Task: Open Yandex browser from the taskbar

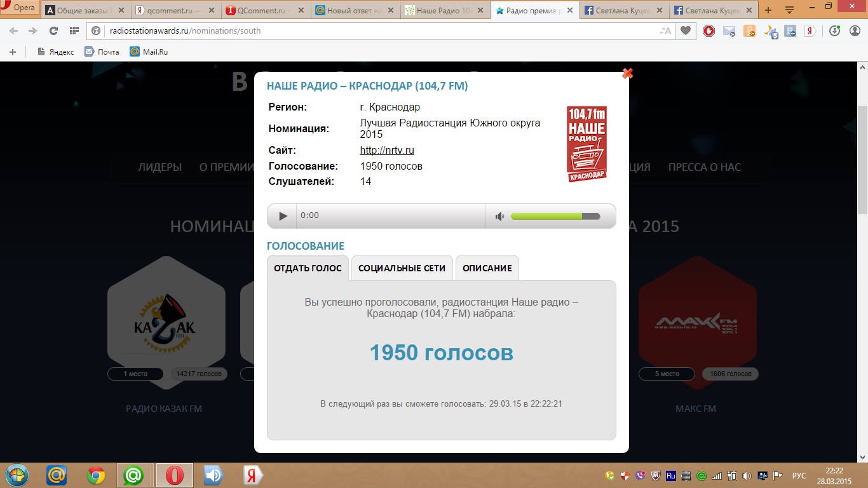Action: (252, 475)
